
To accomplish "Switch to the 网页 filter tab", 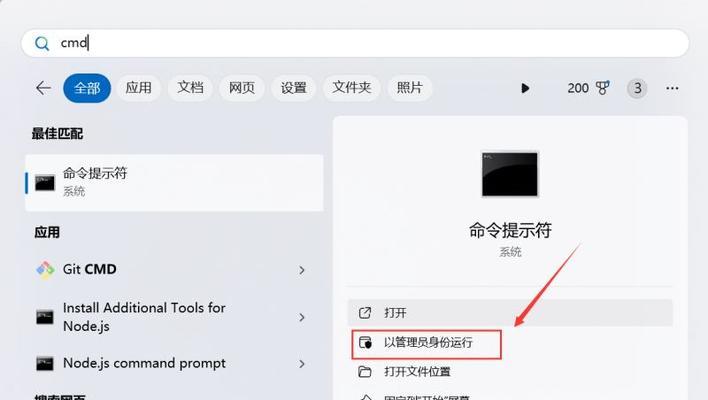I will 242,88.
